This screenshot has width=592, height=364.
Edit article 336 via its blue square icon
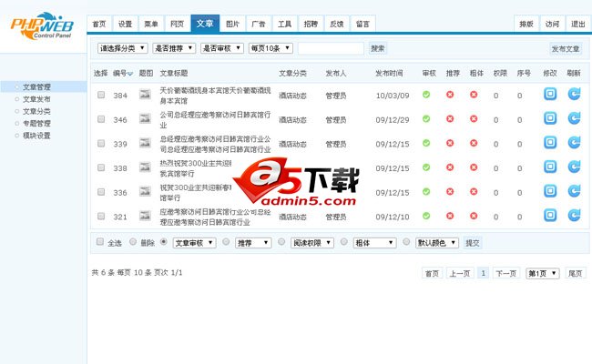coord(550,191)
